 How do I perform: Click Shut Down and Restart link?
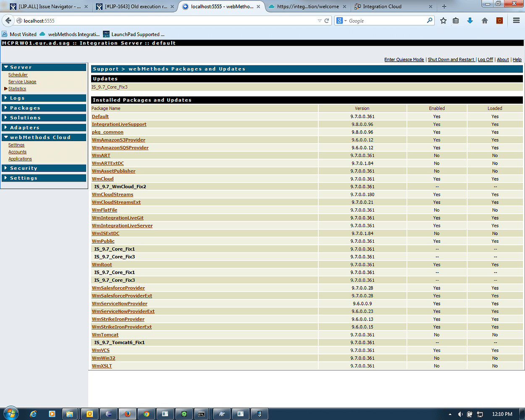tap(451, 60)
